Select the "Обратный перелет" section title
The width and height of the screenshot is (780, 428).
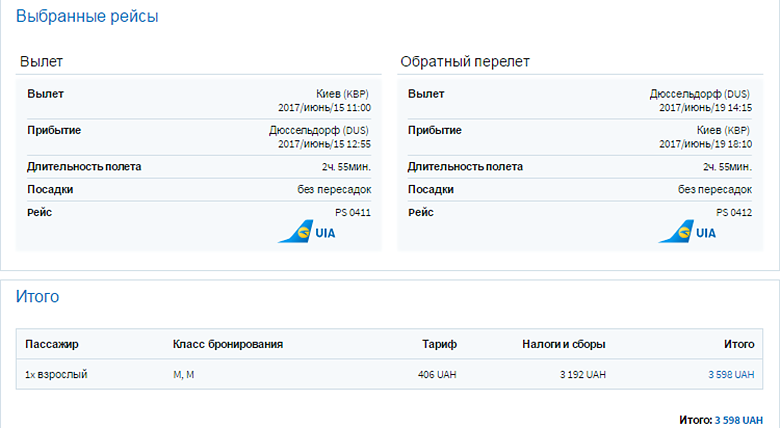[x=464, y=62]
